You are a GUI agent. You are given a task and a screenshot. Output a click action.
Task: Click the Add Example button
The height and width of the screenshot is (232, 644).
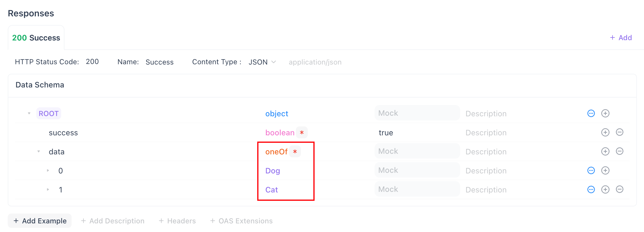pyautogui.click(x=40, y=221)
